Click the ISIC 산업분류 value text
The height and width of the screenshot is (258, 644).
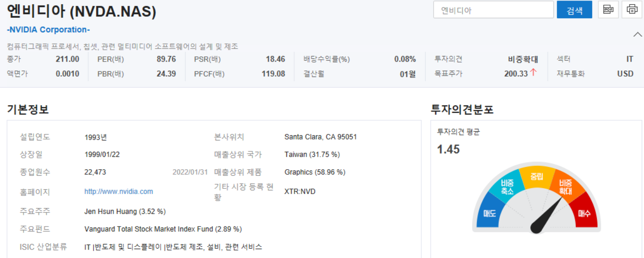tap(173, 247)
